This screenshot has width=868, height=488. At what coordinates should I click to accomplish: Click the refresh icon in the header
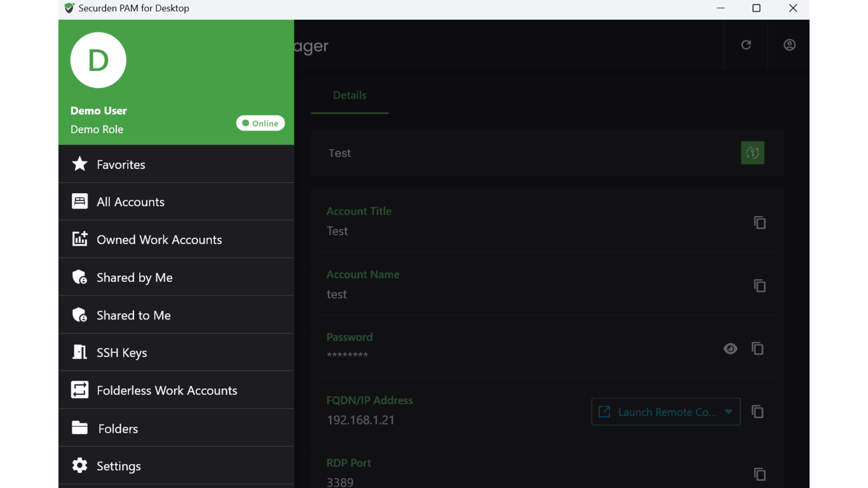(746, 44)
